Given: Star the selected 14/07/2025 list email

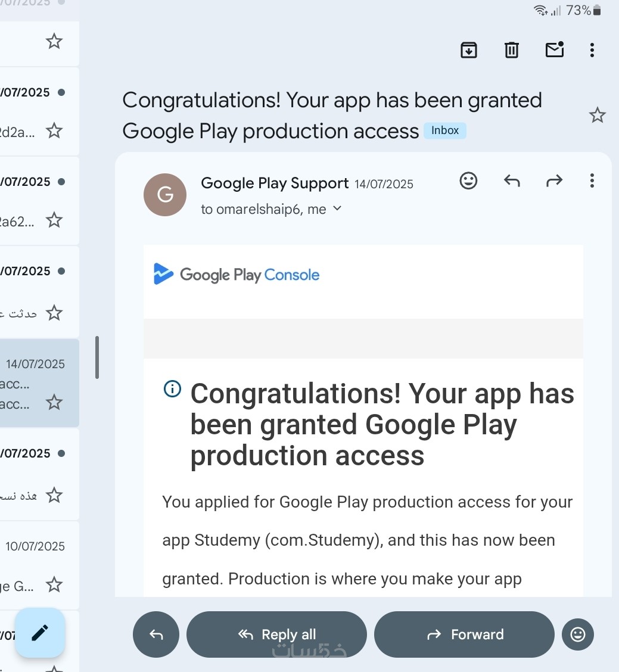Looking at the screenshot, I should [x=54, y=402].
